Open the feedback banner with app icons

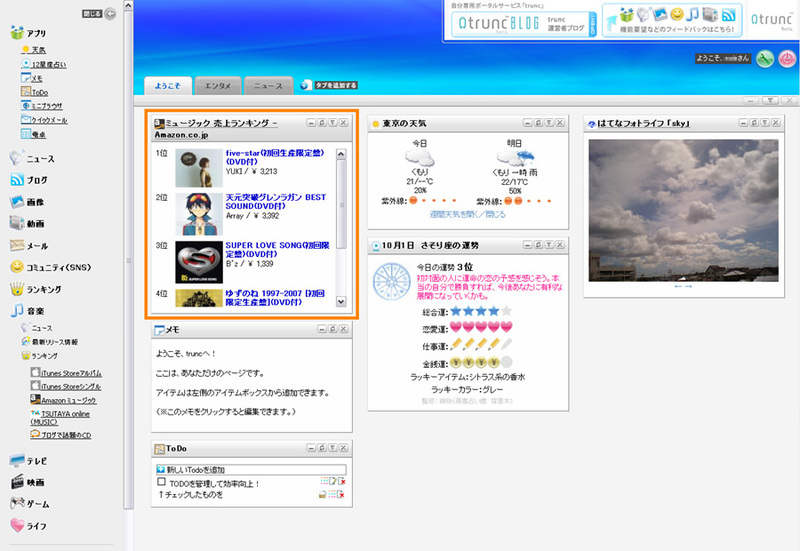tap(672, 20)
